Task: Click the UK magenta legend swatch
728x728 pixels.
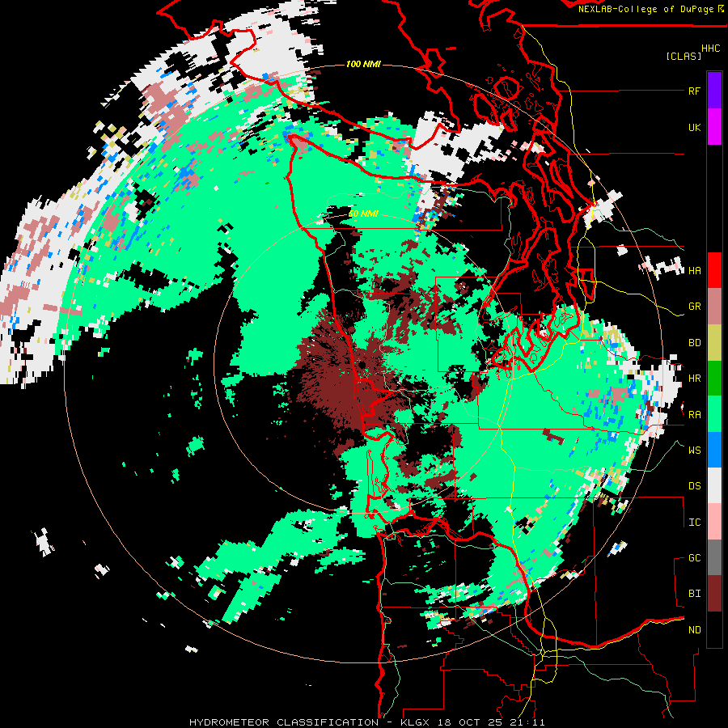Action: (714, 127)
